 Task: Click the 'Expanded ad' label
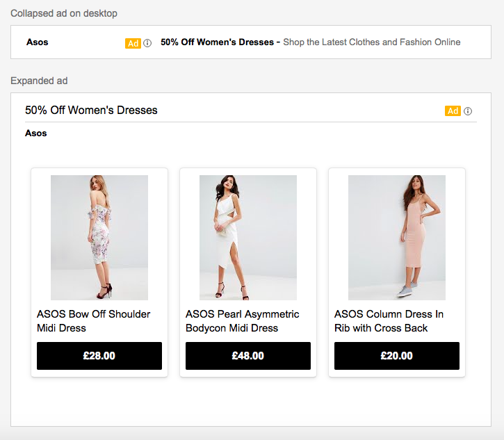point(39,81)
